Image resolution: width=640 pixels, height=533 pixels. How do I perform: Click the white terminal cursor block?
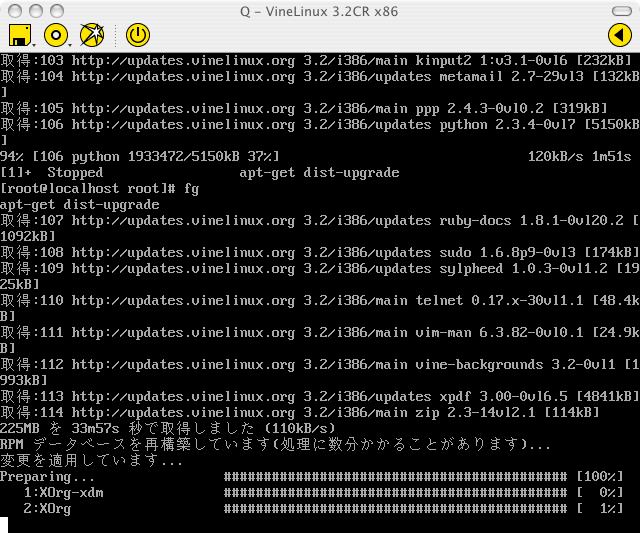pyautogui.click(x=4, y=524)
